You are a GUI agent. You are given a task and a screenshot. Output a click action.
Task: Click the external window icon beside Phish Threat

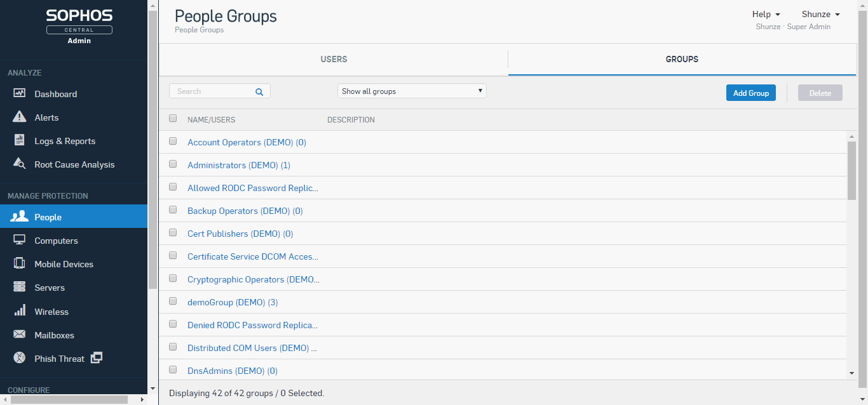pyautogui.click(x=96, y=358)
